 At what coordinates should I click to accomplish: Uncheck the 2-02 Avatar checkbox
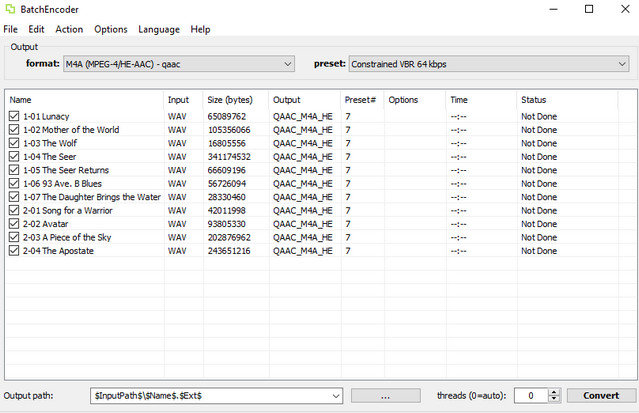tap(14, 224)
